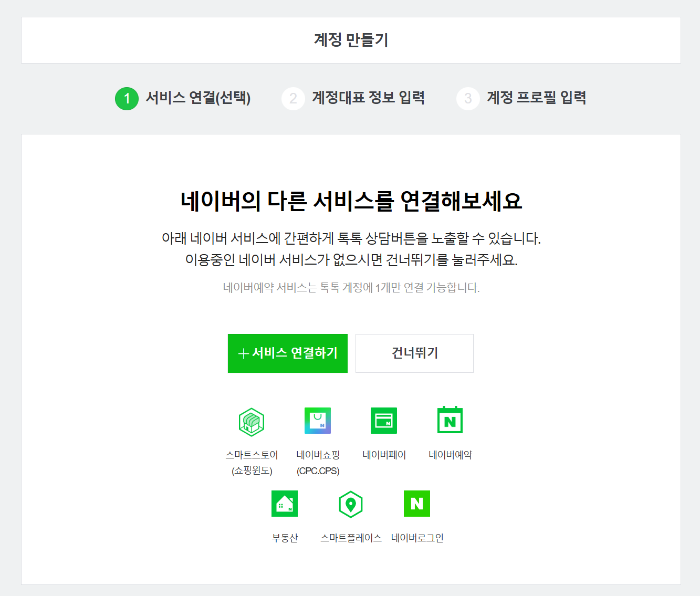Click the 네이버로그인 green N icon

tap(417, 504)
